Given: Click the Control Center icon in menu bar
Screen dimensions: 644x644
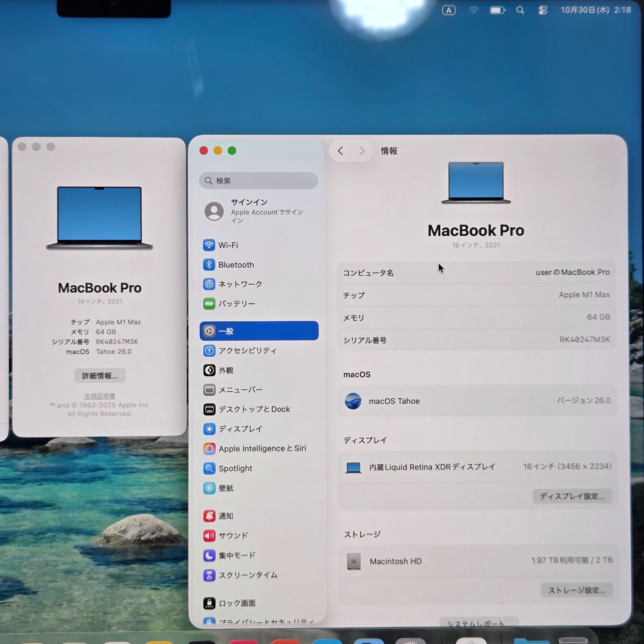Looking at the screenshot, I should coord(543,10).
